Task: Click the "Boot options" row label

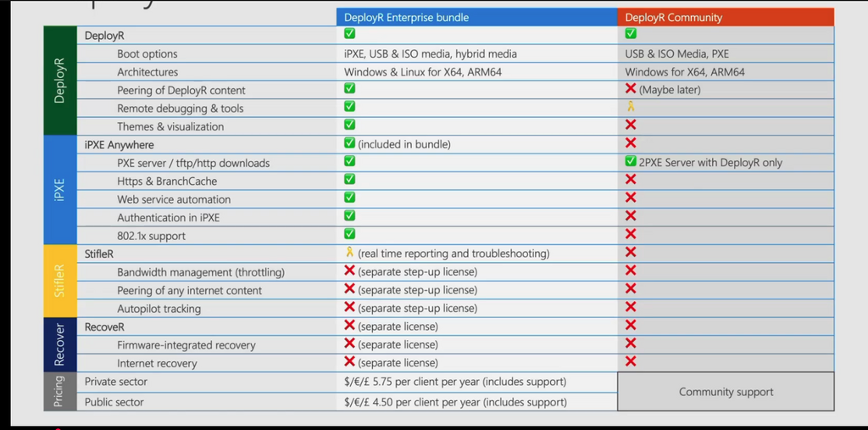Action: click(147, 53)
